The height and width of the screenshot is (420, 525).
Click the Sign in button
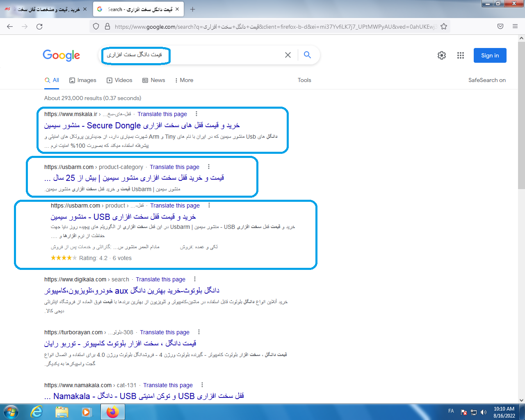(490, 55)
